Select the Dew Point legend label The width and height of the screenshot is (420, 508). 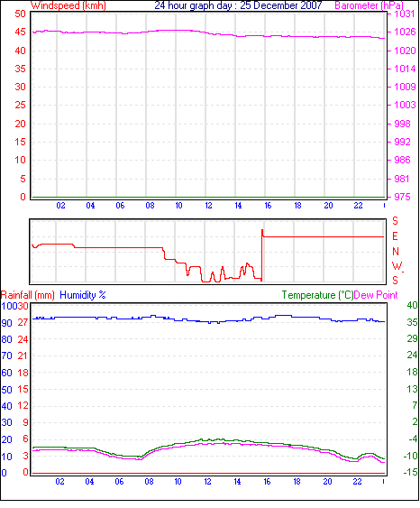pyautogui.click(x=376, y=295)
